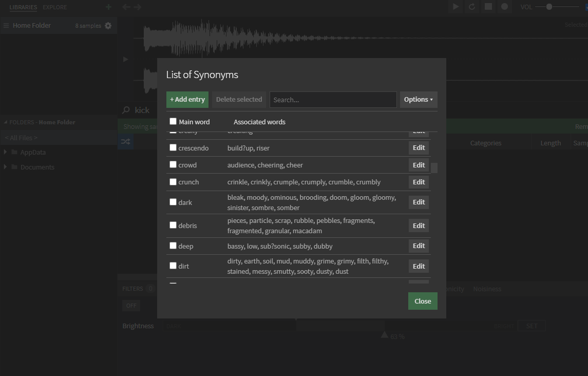588x376 pixels.
Task: Check the deep entry checkbox
Action: coord(173,246)
